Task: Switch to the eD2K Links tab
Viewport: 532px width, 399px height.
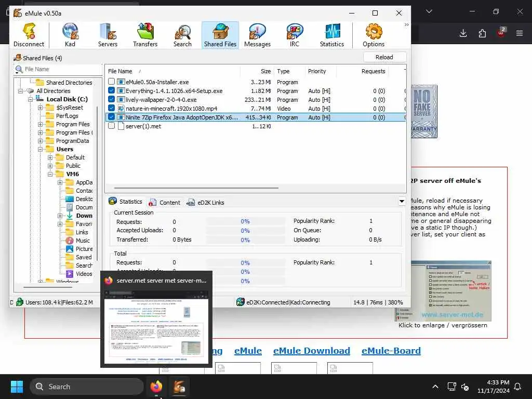Action: [x=205, y=203]
